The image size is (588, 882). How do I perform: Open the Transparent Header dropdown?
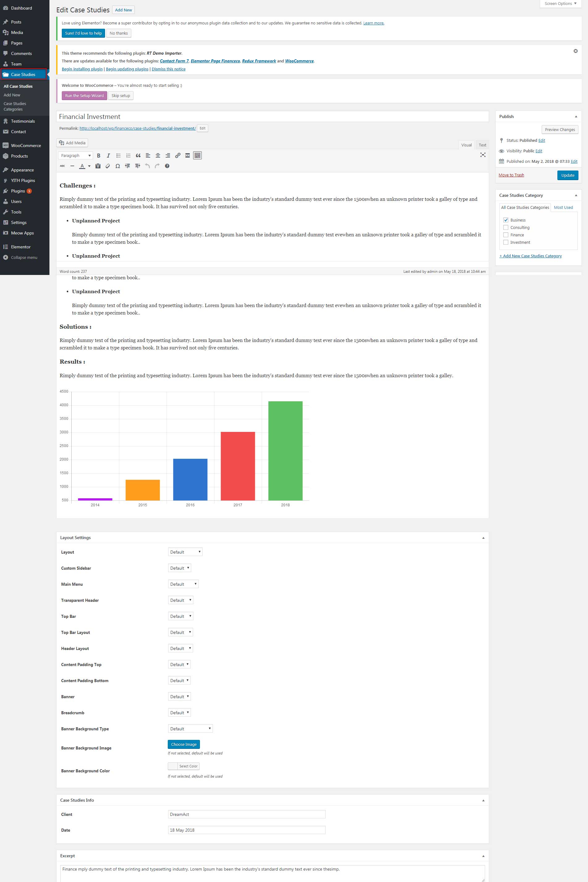(181, 600)
